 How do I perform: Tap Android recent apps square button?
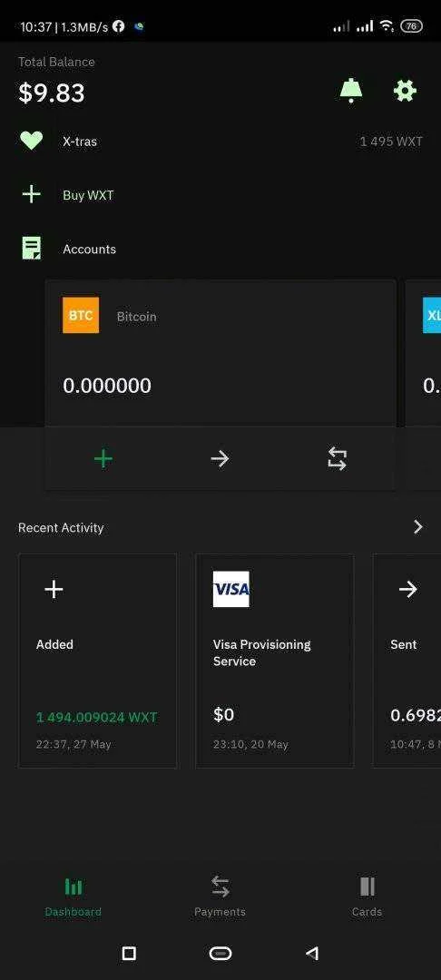click(129, 953)
